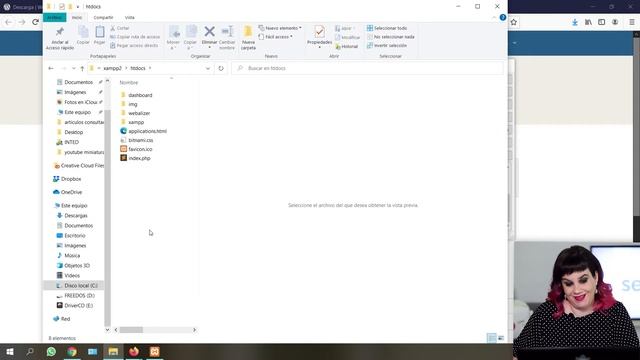Select index.php file

(135, 158)
